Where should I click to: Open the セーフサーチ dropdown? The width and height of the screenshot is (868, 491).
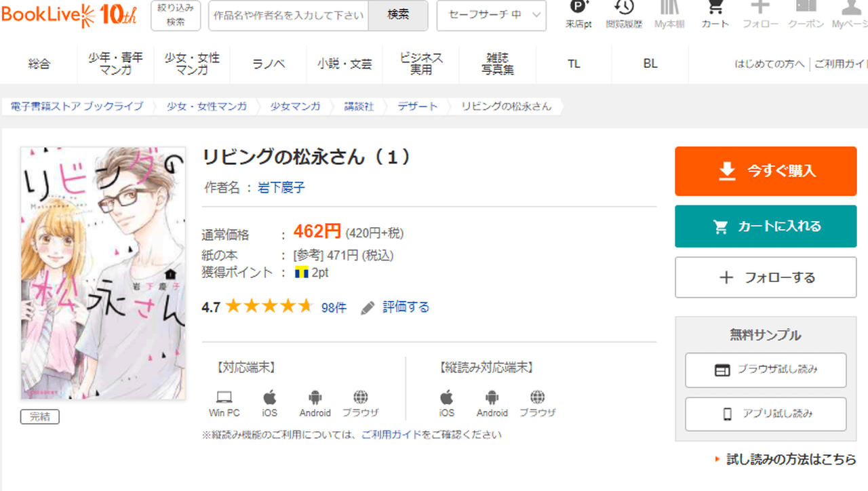(x=491, y=15)
